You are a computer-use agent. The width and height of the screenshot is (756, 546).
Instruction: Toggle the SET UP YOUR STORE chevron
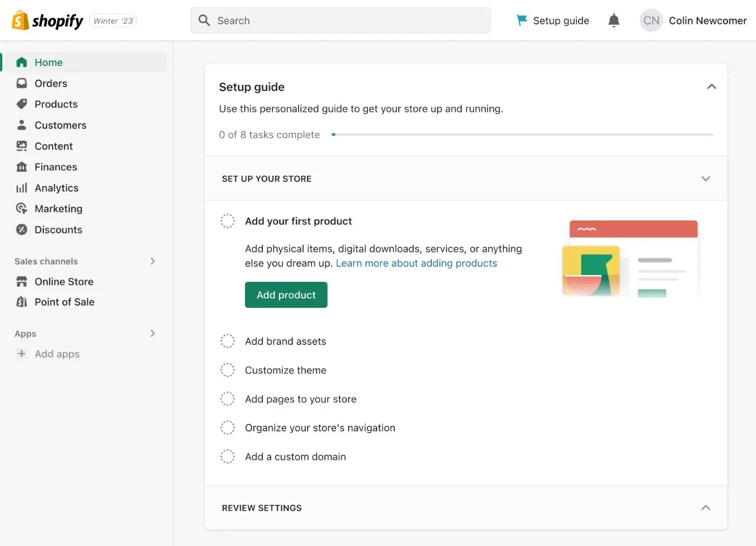point(706,179)
